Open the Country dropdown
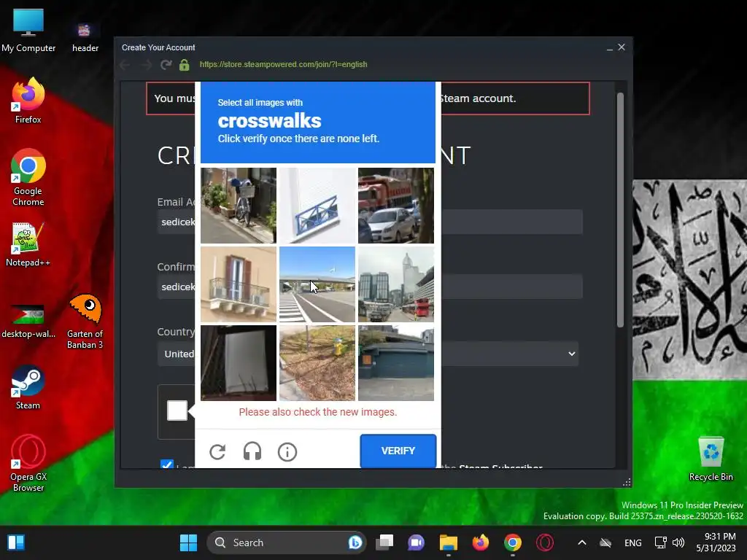747x560 pixels. (x=368, y=354)
